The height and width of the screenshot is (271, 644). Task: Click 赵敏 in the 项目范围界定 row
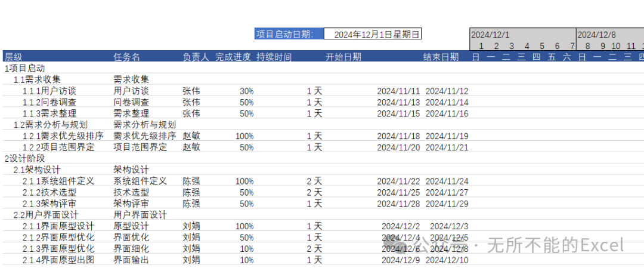191,147
